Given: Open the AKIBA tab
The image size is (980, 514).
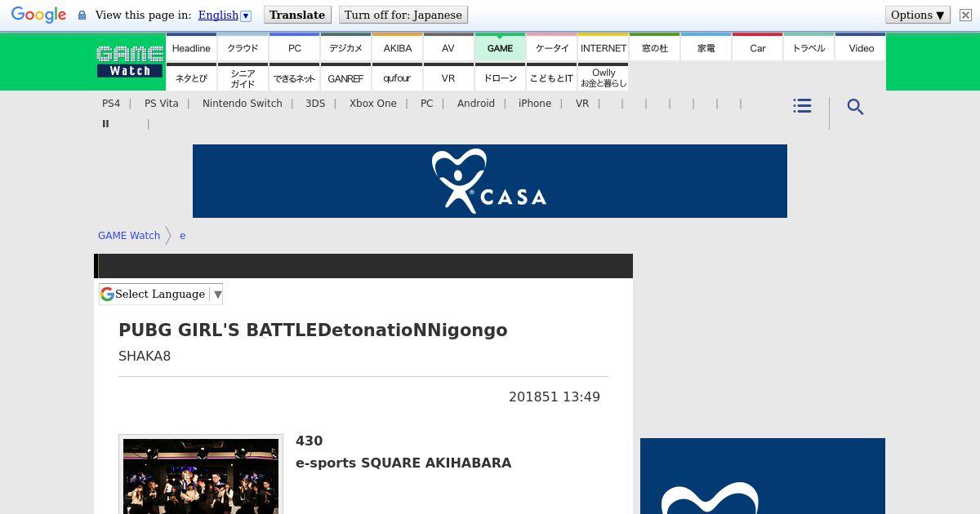Looking at the screenshot, I should point(397,48).
